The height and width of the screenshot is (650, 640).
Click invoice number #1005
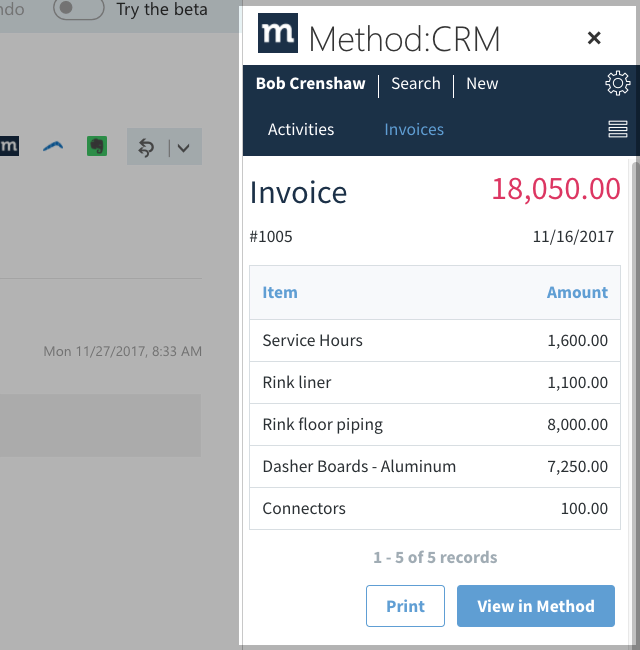271,237
